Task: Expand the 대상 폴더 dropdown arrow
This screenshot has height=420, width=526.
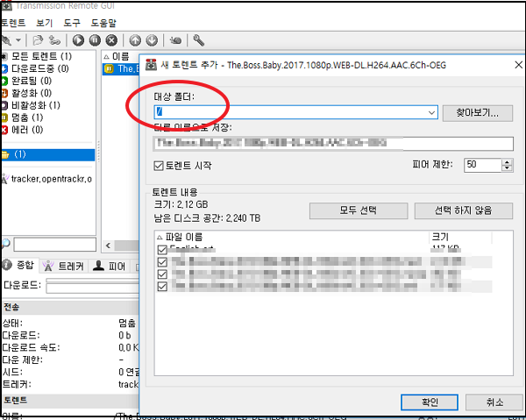Action: pos(431,112)
